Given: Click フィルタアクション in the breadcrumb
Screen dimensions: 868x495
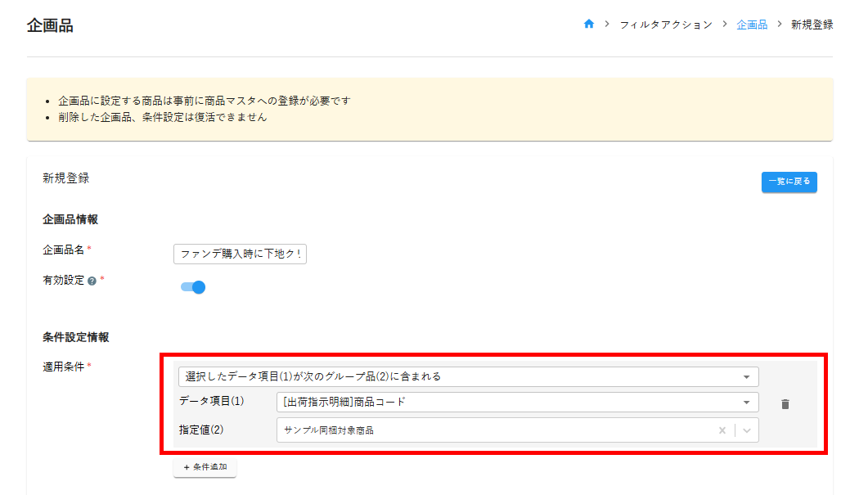Looking at the screenshot, I should point(665,25).
